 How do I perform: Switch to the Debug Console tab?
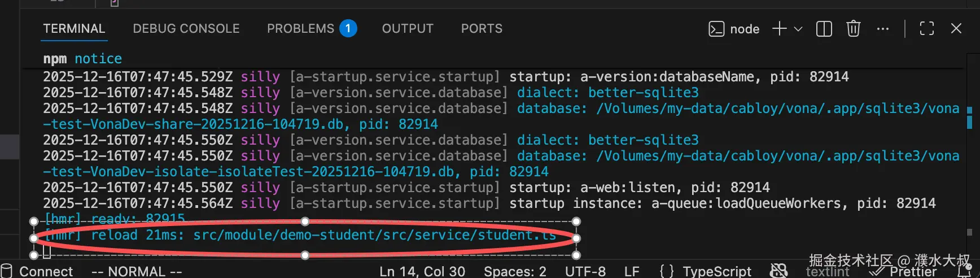click(186, 29)
